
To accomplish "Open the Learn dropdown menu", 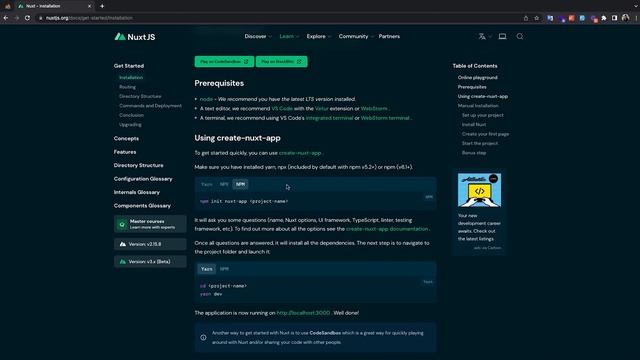I will [x=289, y=36].
